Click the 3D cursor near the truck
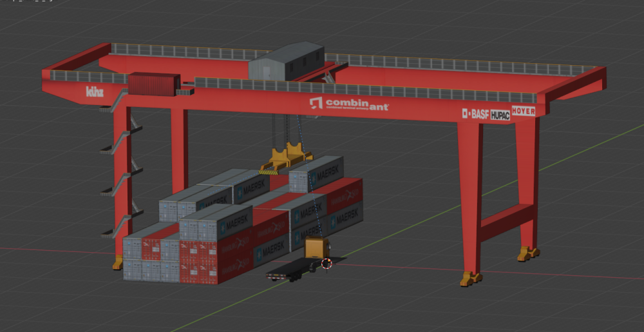 [x=327, y=263]
